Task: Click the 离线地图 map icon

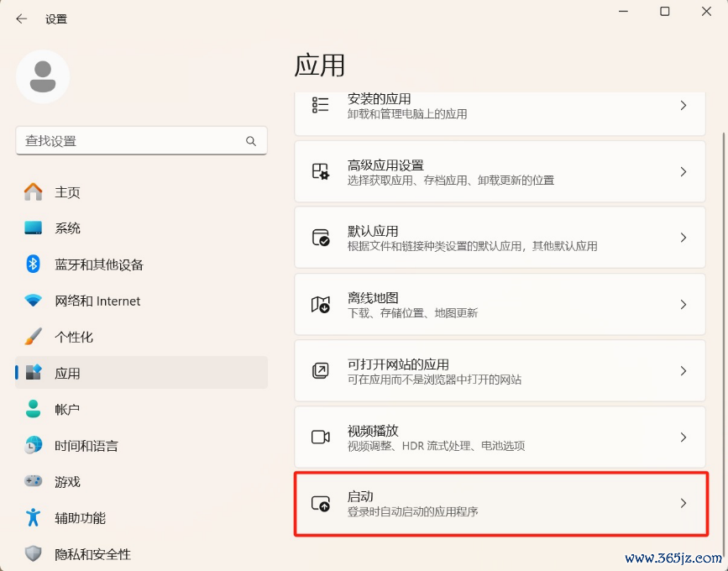Action: tap(321, 305)
